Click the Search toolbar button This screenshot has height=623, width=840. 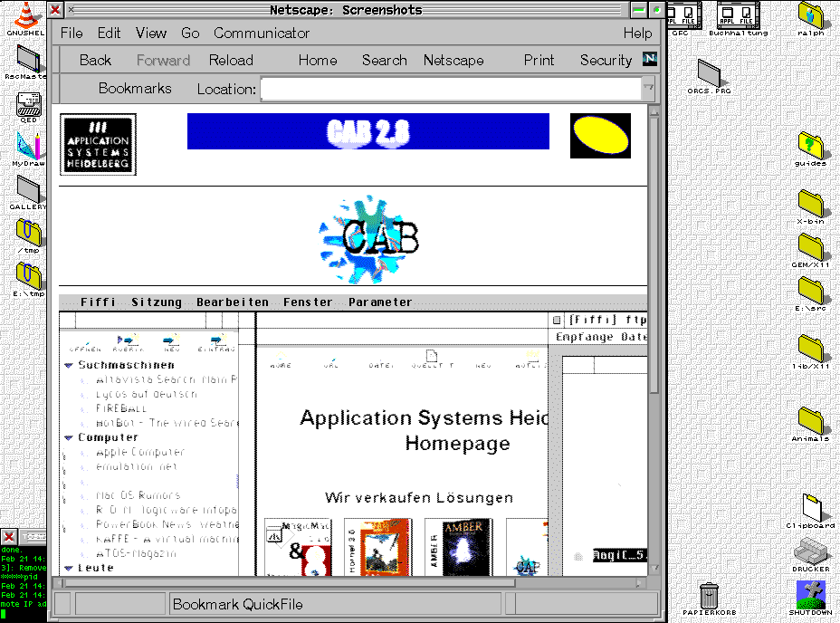click(x=384, y=60)
